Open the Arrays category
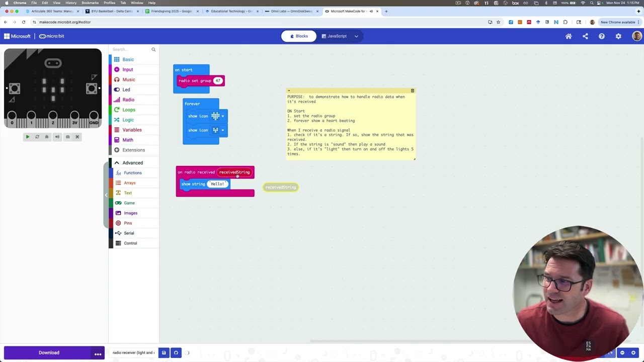This screenshot has height=362, width=644. [x=133, y=183]
